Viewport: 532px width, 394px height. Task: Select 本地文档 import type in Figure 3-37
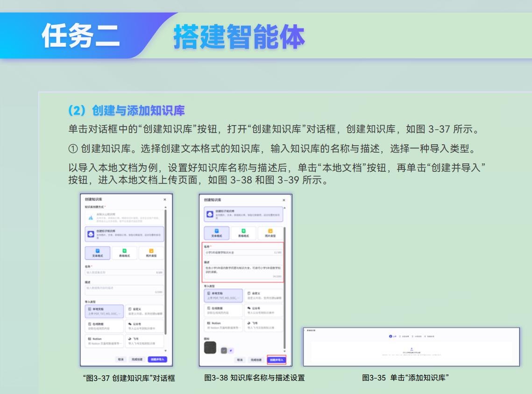click(104, 311)
